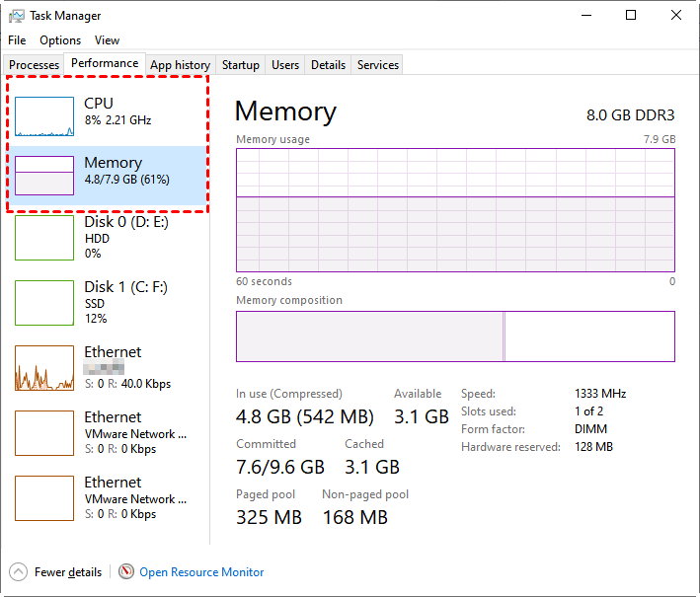Click the 8.0 GB DDR3 label
Viewport: 700px width, 597px height.
pos(630,115)
